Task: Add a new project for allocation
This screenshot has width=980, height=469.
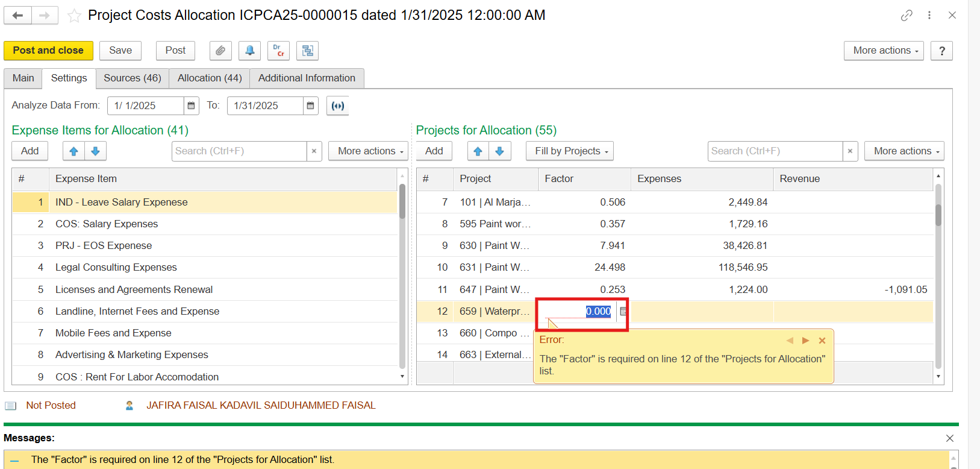Action: point(434,151)
